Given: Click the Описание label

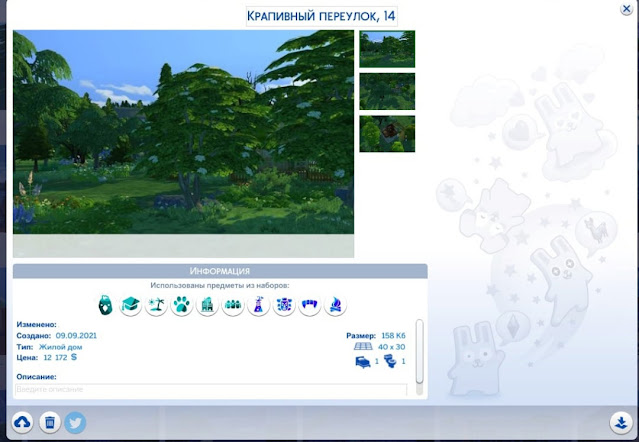Looking at the screenshot, I should tap(37, 377).
